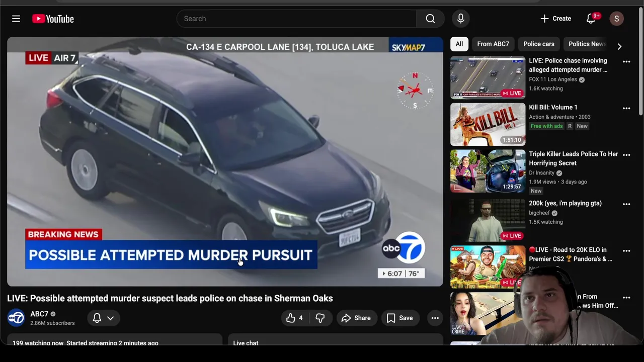Start voice search with microphone
The image size is (644, 362).
tap(461, 19)
